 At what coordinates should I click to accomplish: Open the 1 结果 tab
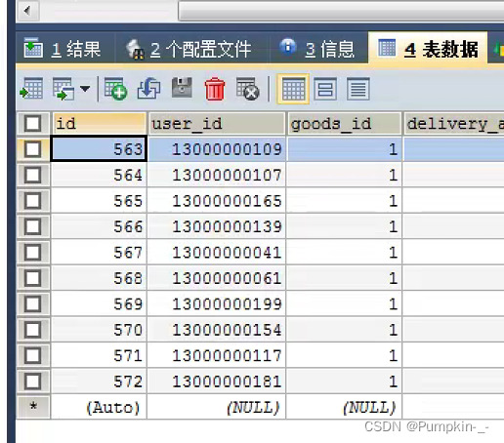coord(63,49)
